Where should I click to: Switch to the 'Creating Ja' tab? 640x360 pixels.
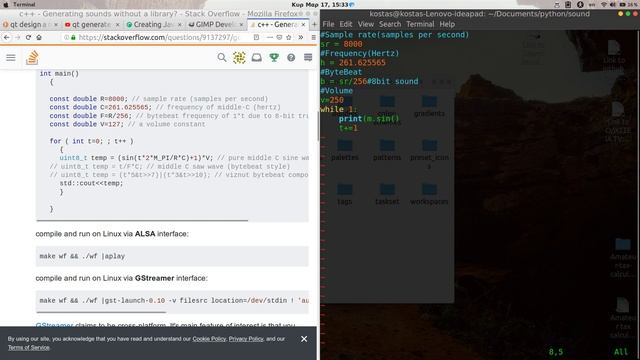(153, 24)
